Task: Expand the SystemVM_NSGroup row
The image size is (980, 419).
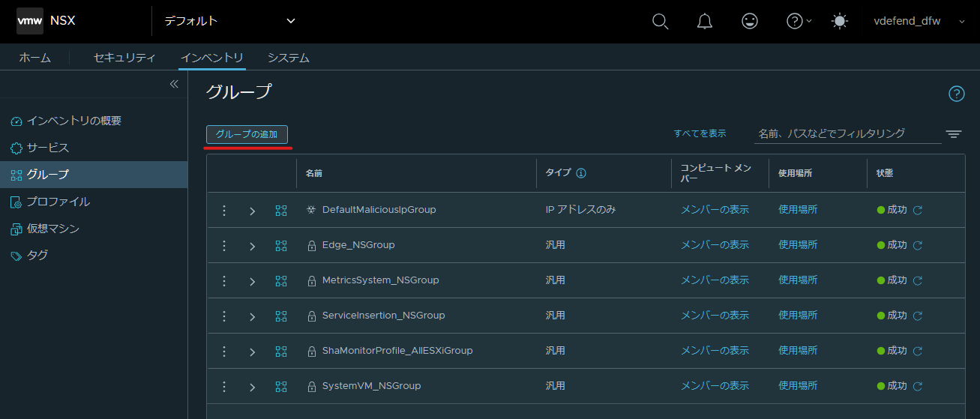Action: pos(253,388)
